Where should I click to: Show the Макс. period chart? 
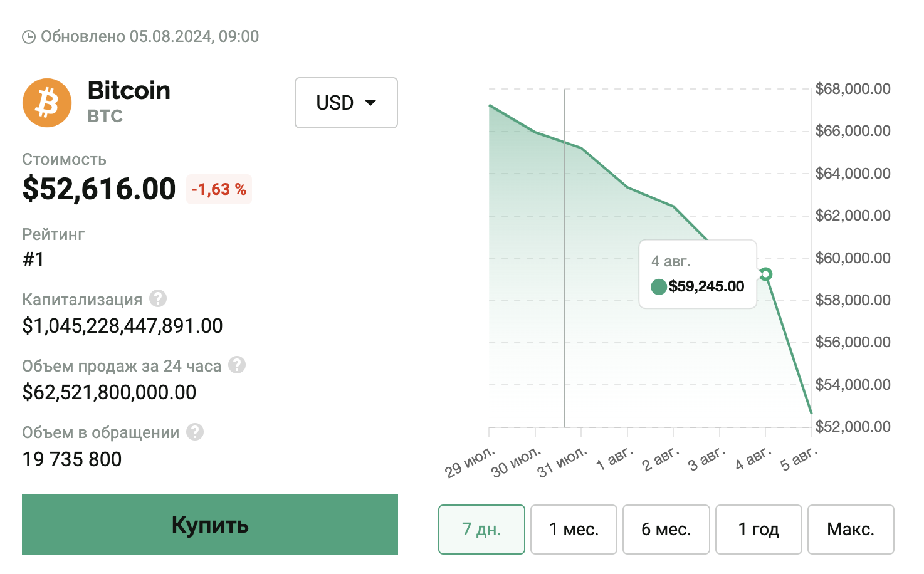851,530
